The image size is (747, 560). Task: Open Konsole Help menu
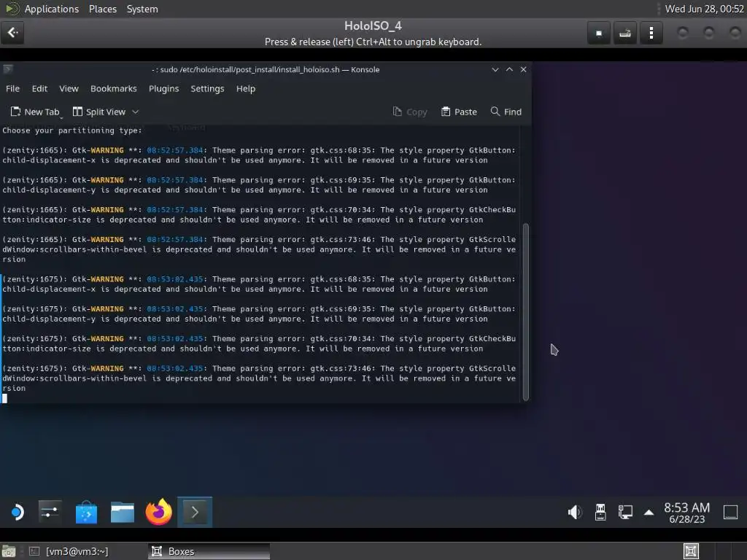click(x=246, y=88)
